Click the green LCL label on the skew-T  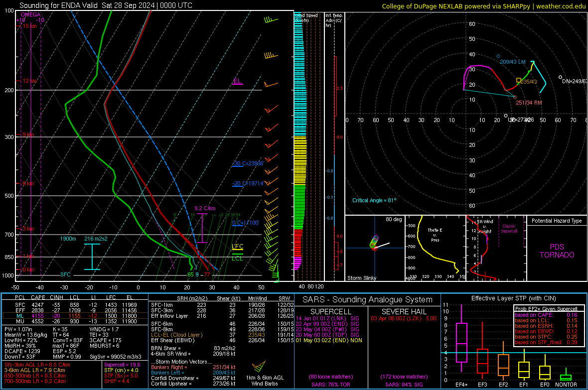click(x=237, y=259)
